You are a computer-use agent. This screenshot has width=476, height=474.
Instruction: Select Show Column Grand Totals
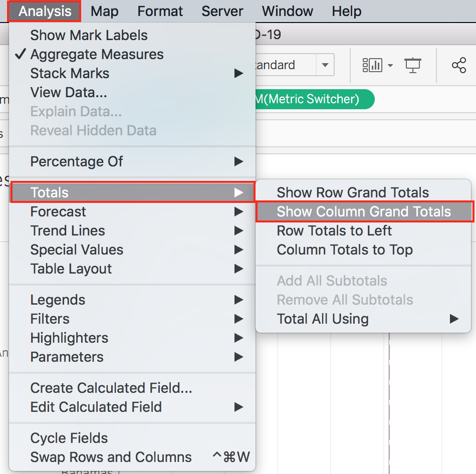[364, 211]
